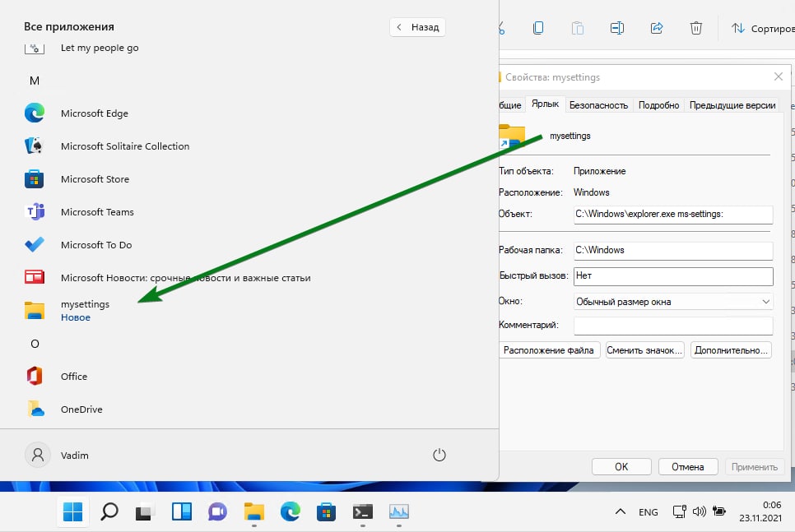Open the clock showing 0:06 23.11.2021
Viewport: 795px width, 532px height.
(x=760, y=511)
